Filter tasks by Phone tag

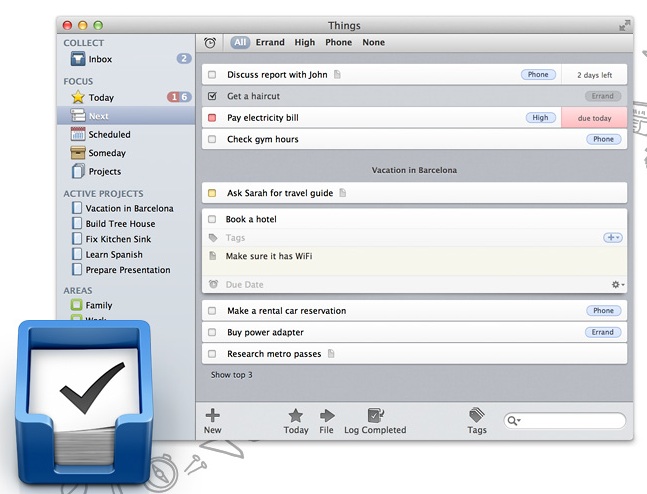click(338, 42)
